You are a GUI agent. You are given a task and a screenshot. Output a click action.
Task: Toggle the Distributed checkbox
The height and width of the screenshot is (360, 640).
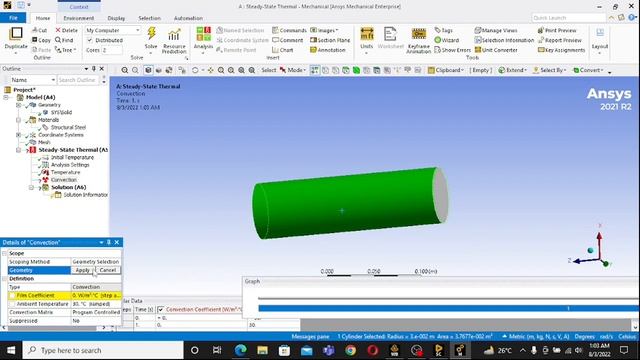click(x=90, y=40)
